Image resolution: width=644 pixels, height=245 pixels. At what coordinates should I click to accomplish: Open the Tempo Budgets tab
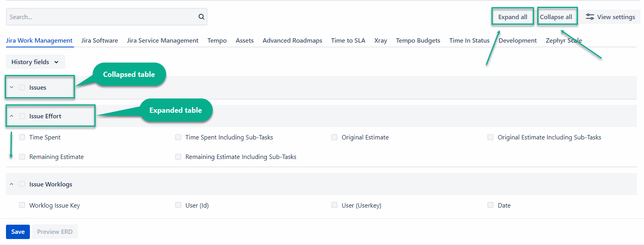pyautogui.click(x=418, y=40)
